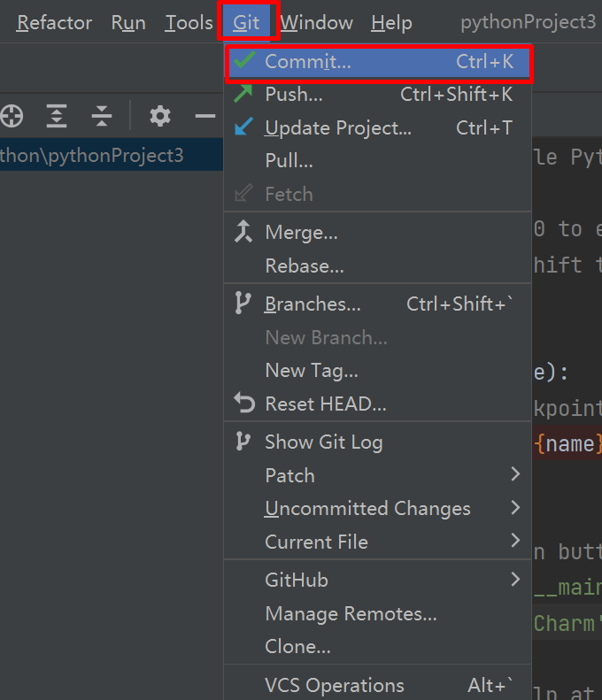Expand the Uncommitted Changes submenu
Image resolution: width=602 pixels, height=700 pixels.
(x=515, y=508)
